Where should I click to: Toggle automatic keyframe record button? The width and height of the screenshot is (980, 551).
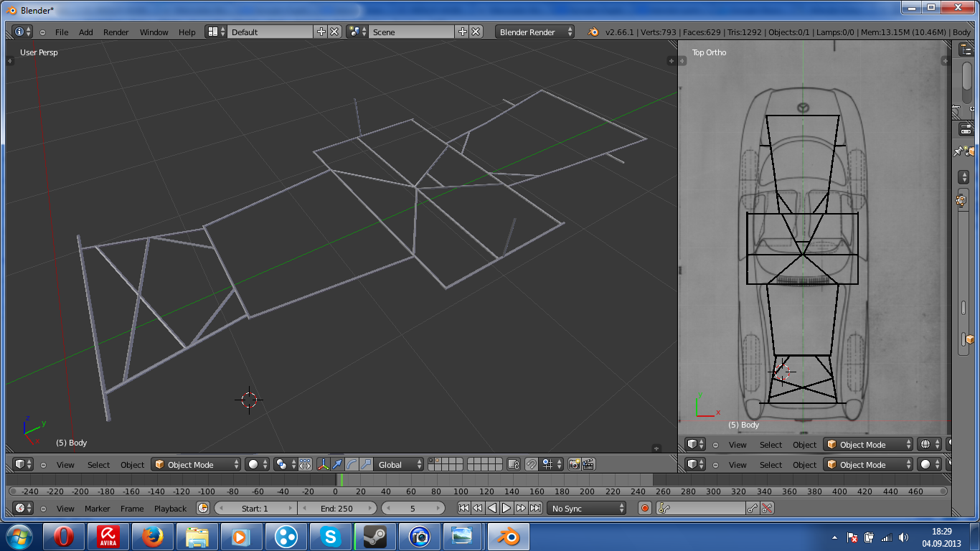(645, 508)
